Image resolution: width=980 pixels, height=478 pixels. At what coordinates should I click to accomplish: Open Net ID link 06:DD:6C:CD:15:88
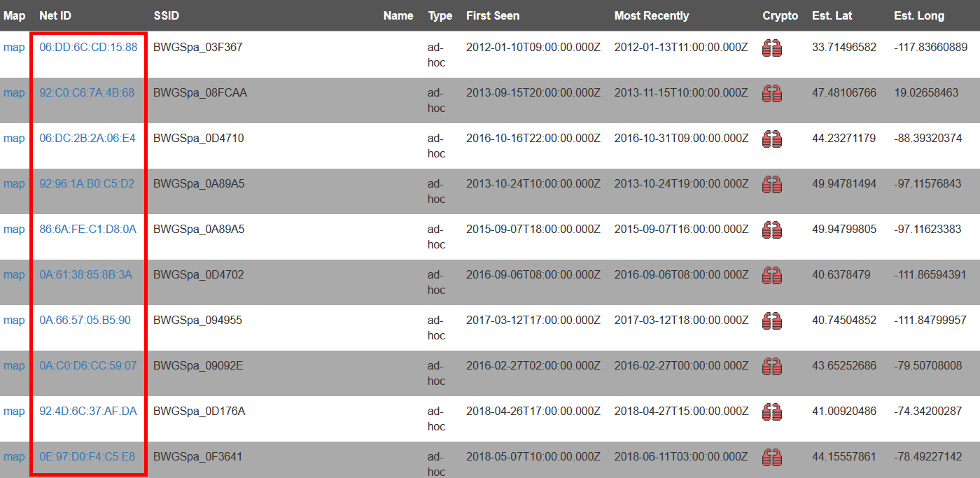click(88, 48)
